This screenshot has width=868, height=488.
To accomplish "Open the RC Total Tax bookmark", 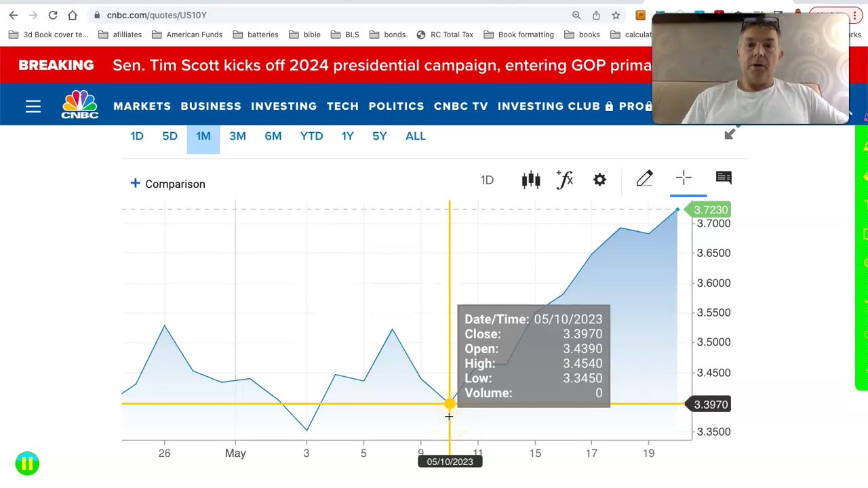I will [x=445, y=35].
